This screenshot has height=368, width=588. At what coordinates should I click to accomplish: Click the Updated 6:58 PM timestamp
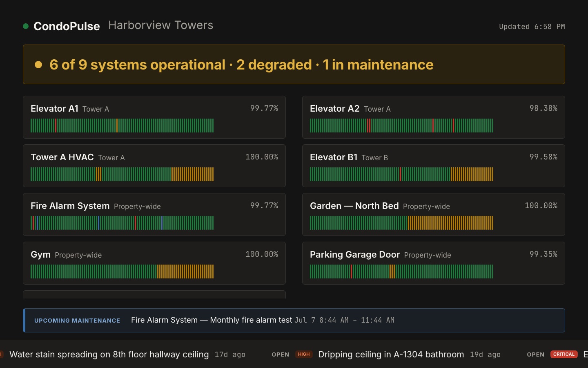pos(532,27)
